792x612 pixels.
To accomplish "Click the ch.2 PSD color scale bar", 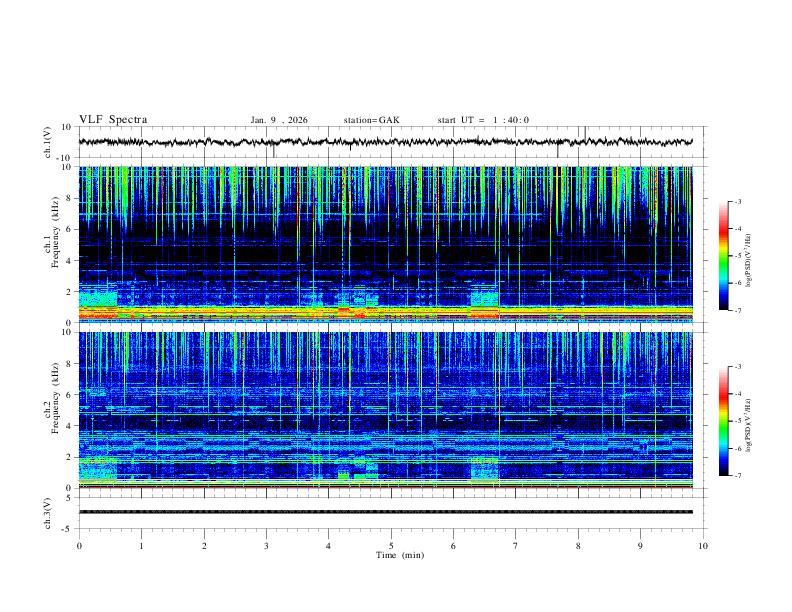I will click(x=723, y=421).
